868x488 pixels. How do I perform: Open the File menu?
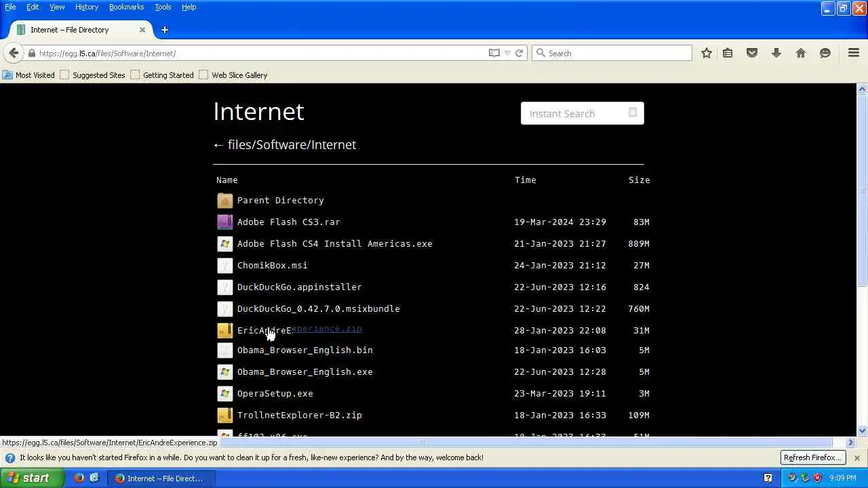10,7
